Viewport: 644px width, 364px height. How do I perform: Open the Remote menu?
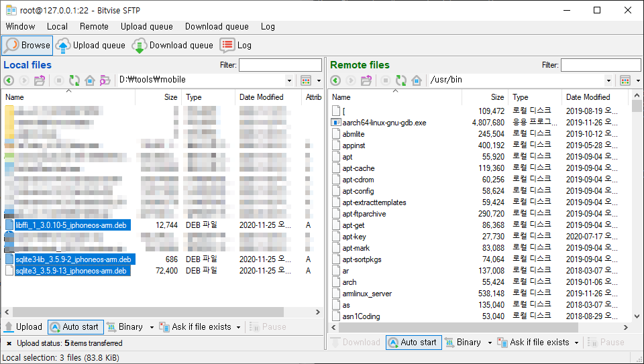pyautogui.click(x=94, y=27)
